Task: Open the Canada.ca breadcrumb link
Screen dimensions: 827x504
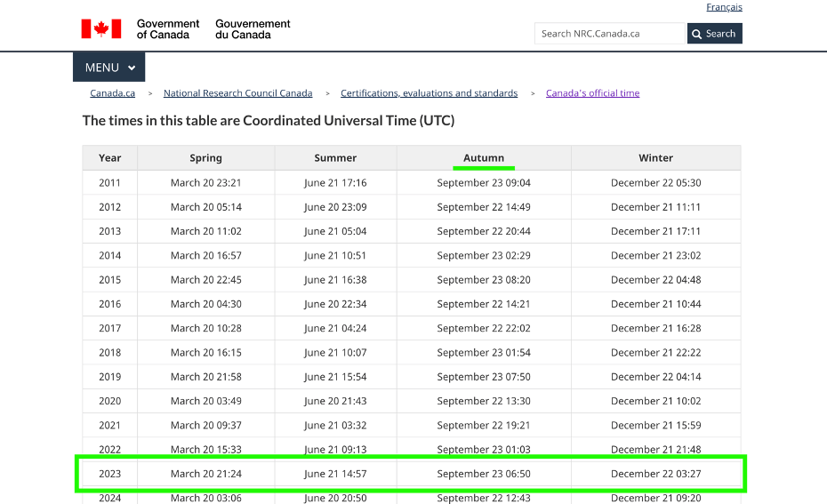Action: point(112,92)
